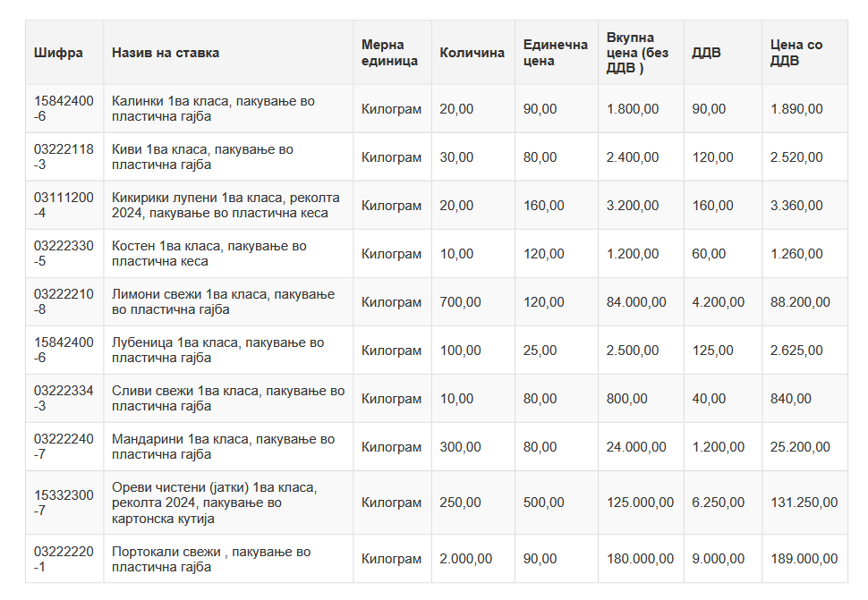868x600 pixels.
Task: Select the Лубеница 1ва класа item name
Action: [x=217, y=351]
